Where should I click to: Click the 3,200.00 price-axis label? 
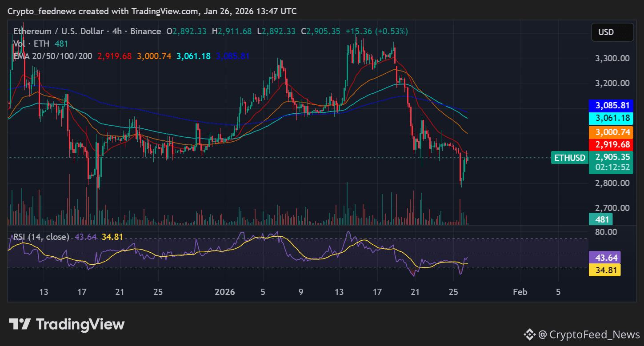click(x=612, y=83)
